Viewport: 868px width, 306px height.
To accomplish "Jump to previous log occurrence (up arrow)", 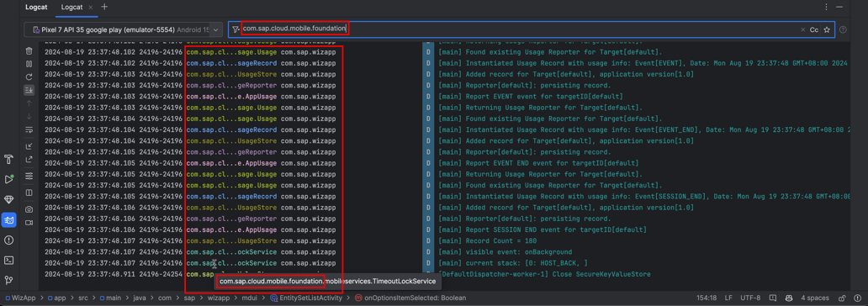I will coord(29,103).
